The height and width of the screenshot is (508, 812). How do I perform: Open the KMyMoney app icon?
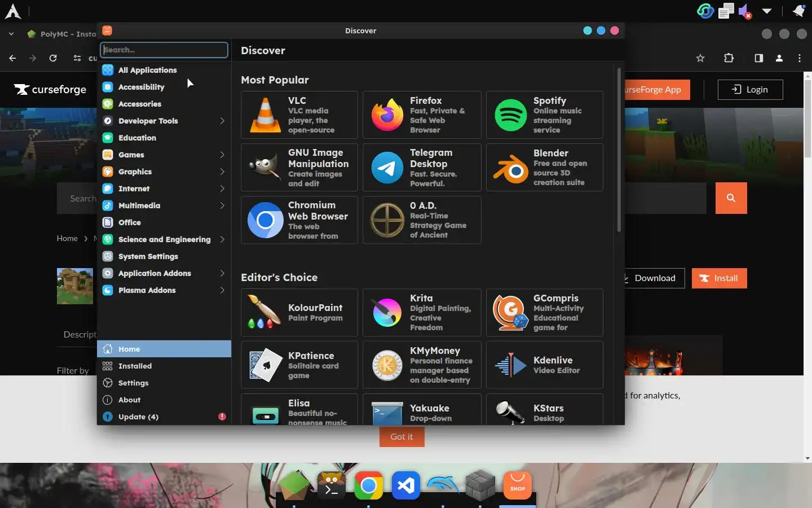(x=387, y=365)
